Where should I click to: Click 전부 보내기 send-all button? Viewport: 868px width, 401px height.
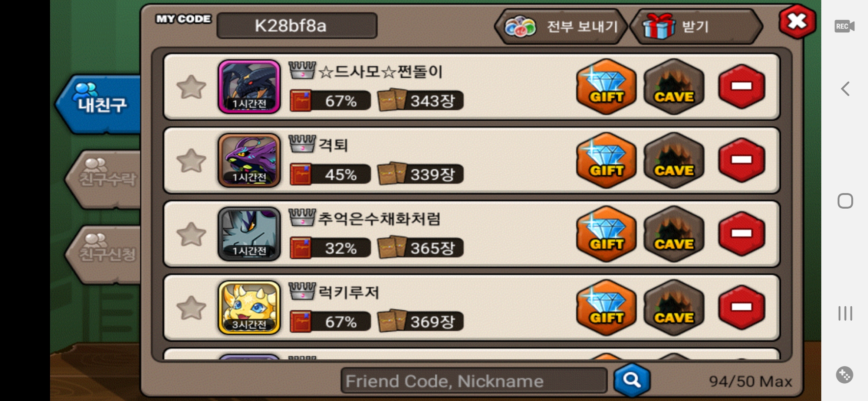(561, 27)
